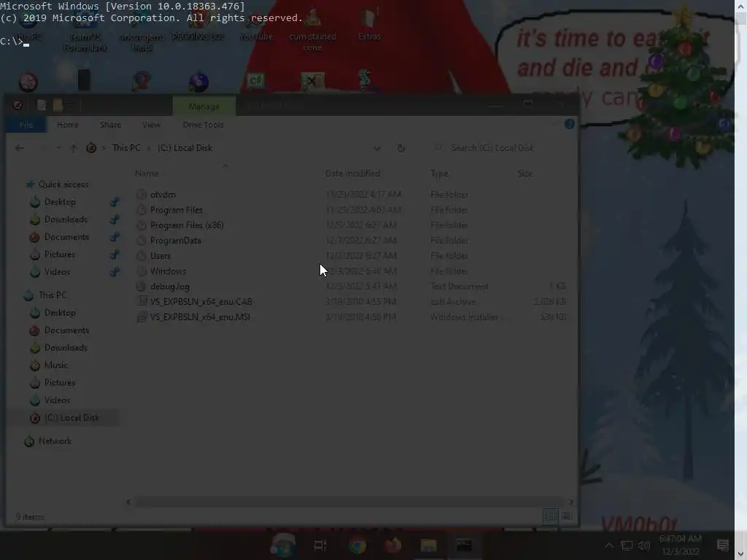Select Network in navigation pane
This screenshot has width=747, height=560.
pos(55,441)
